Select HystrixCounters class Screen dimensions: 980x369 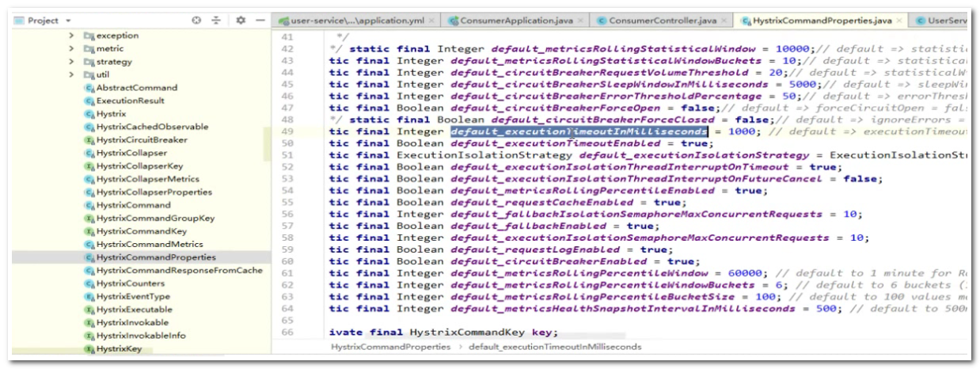124,283
